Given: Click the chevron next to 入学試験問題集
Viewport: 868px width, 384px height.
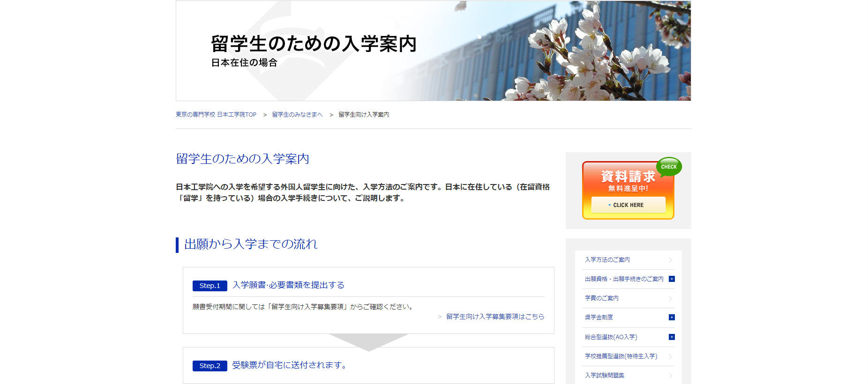Looking at the screenshot, I should point(671,376).
